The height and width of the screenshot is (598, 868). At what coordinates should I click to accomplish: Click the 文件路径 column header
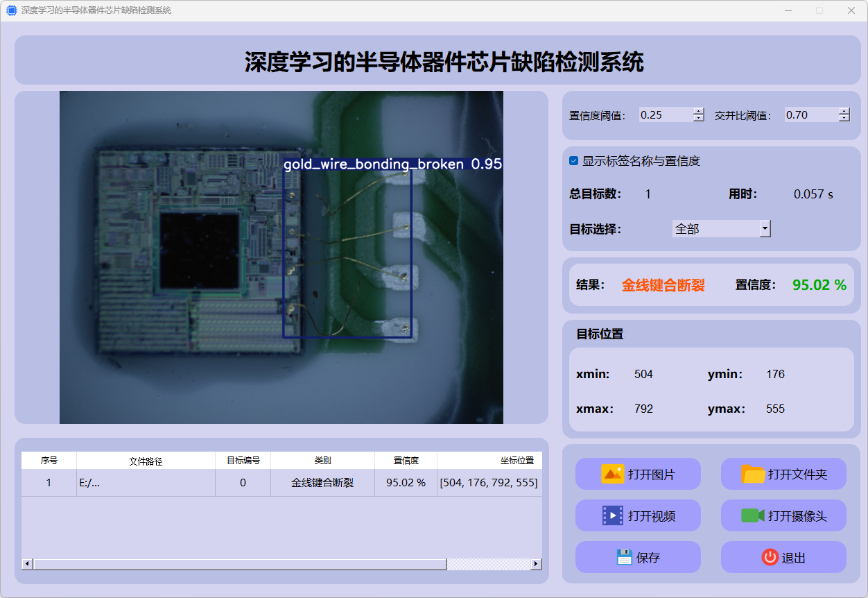tap(146, 461)
